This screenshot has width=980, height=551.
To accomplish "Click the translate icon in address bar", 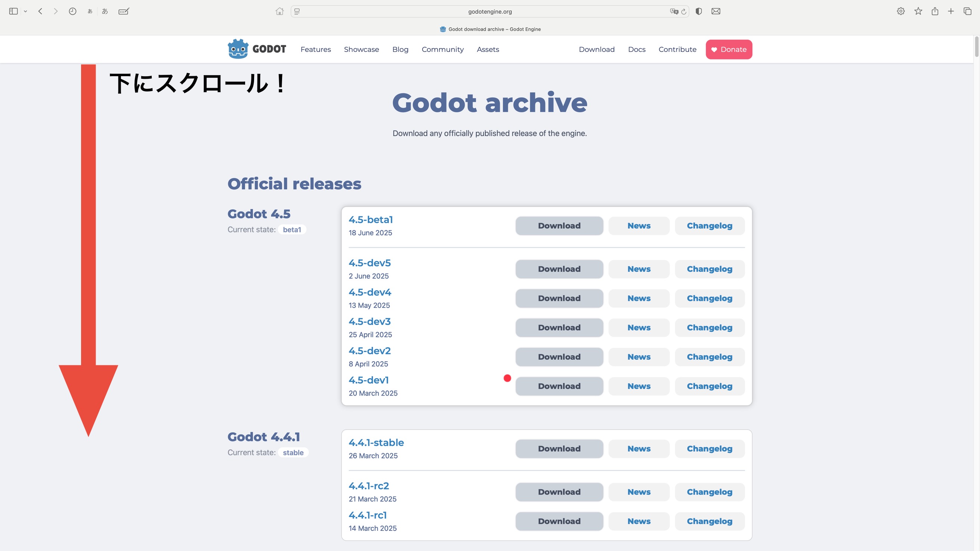I will tap(674, 12).
